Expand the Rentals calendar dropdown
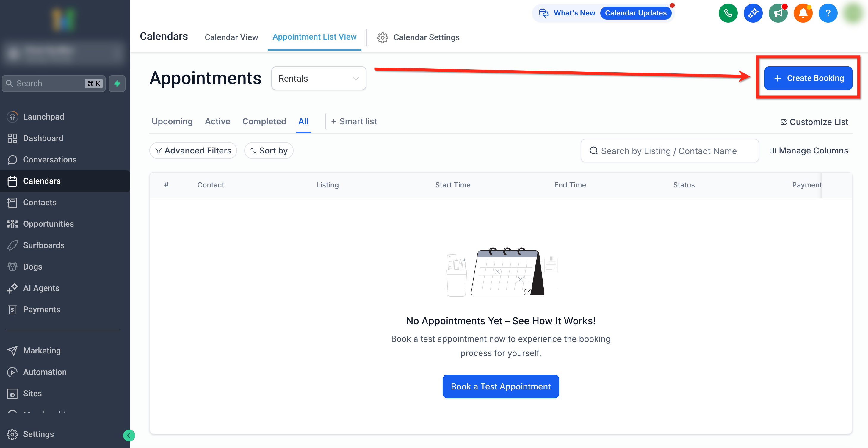The width and height of the screenshot is (868, 448). pyautogui.click(x=318, y=78)
